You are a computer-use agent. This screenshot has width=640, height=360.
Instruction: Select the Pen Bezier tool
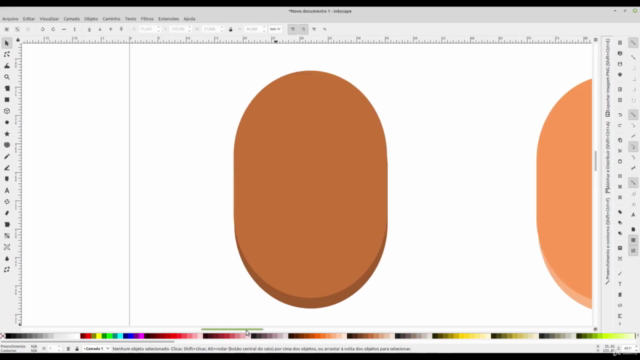(7, 168)
